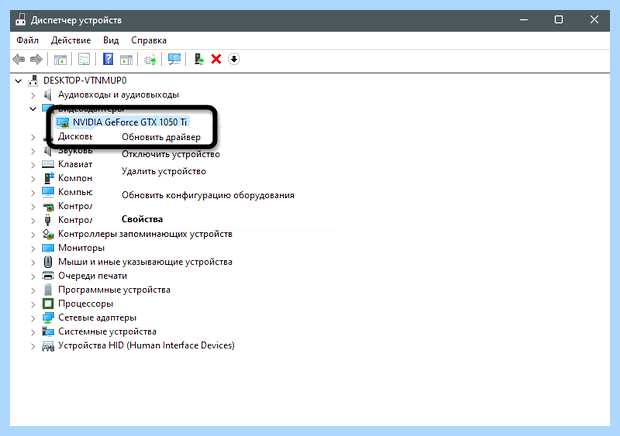Expand the Мониторы category
The width and height of the screenshot is (620, 436).
[33, 248]
